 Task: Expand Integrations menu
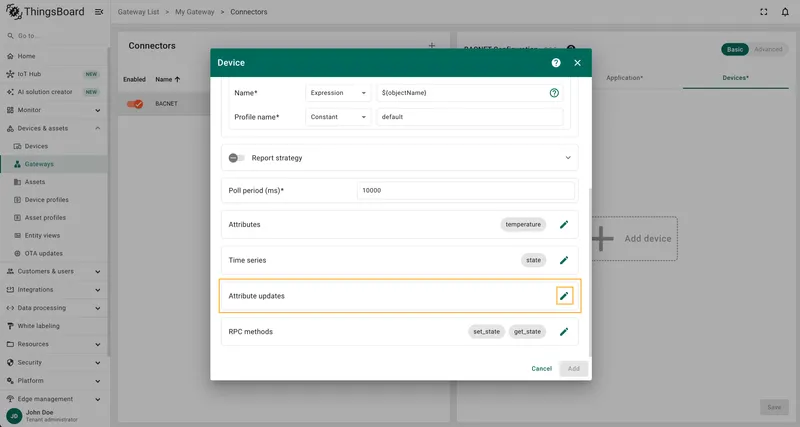tap(97, 290)
